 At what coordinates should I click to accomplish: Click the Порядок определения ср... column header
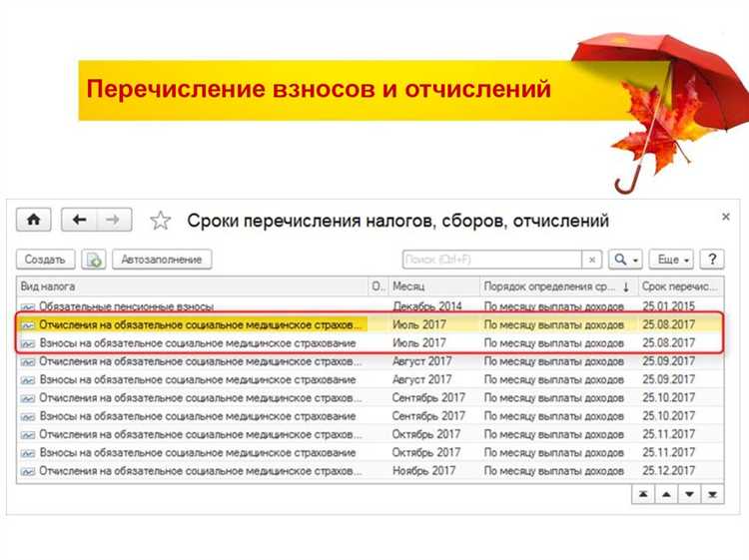click(558, 286)
